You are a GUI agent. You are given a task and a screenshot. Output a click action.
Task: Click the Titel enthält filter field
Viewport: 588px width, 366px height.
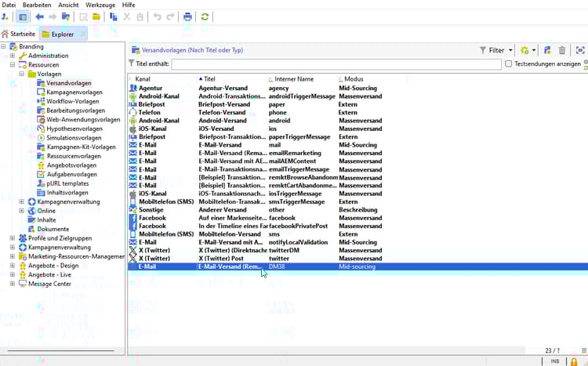[336, 63]
